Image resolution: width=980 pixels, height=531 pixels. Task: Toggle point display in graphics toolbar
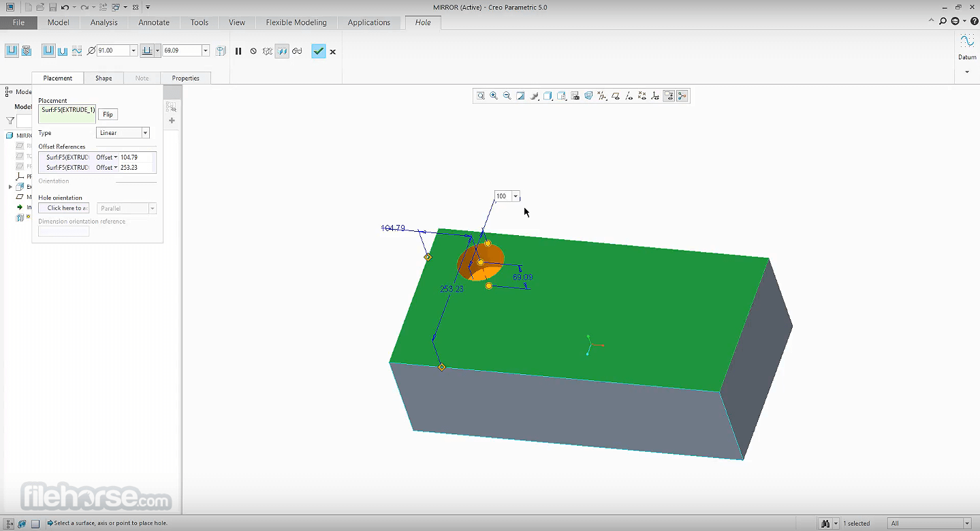click(x=642, y=96)
